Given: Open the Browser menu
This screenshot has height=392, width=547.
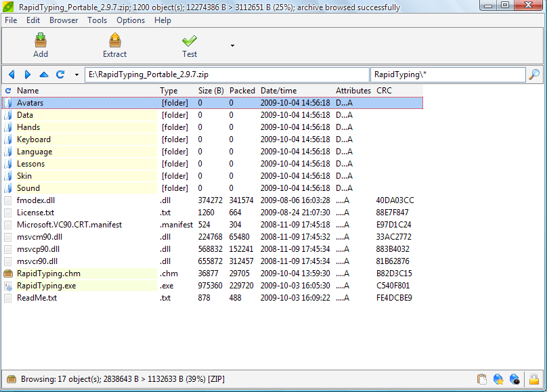Looking at the screenshot, I should pos(64,20).
